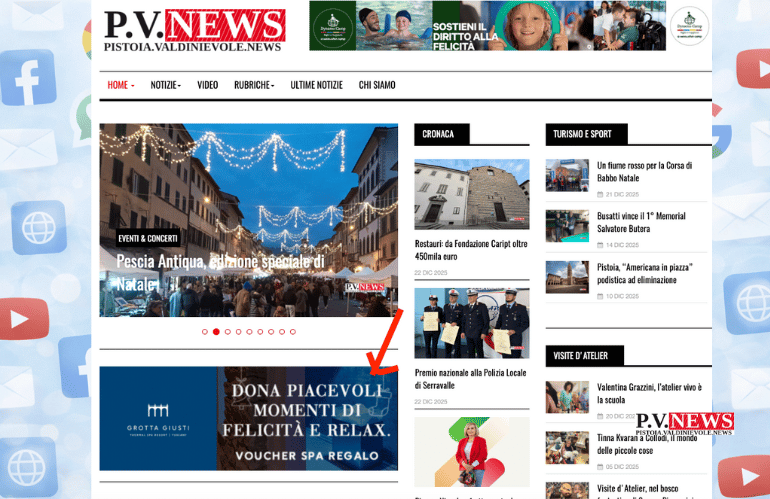Click calendar icon beside '10 DIC 2025'
The width and height of the screenshot is (770, 499).
pos(600,296)
